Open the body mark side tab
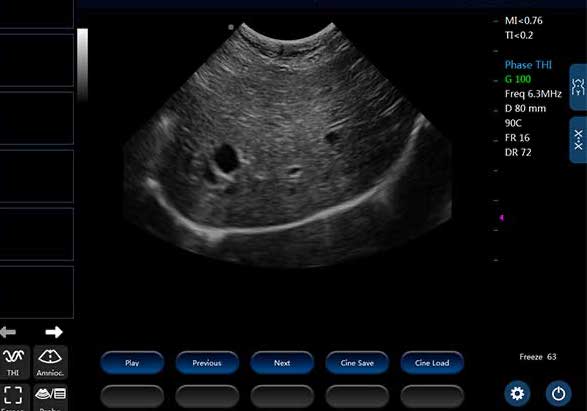The width and height of the screenshot is (587, 411). (578, 87)
